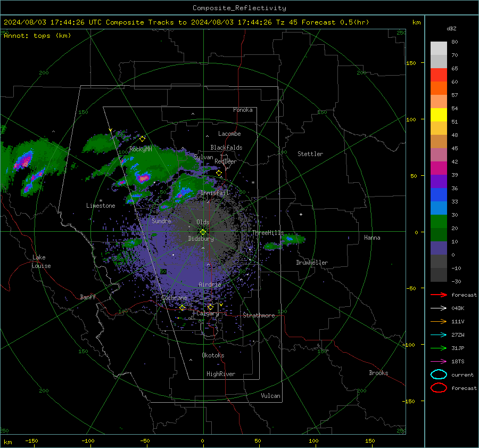Screen dimensions: 479x448
Task: Click the 80 value in the dBZ scale
Action: click(x=455, y=42)
